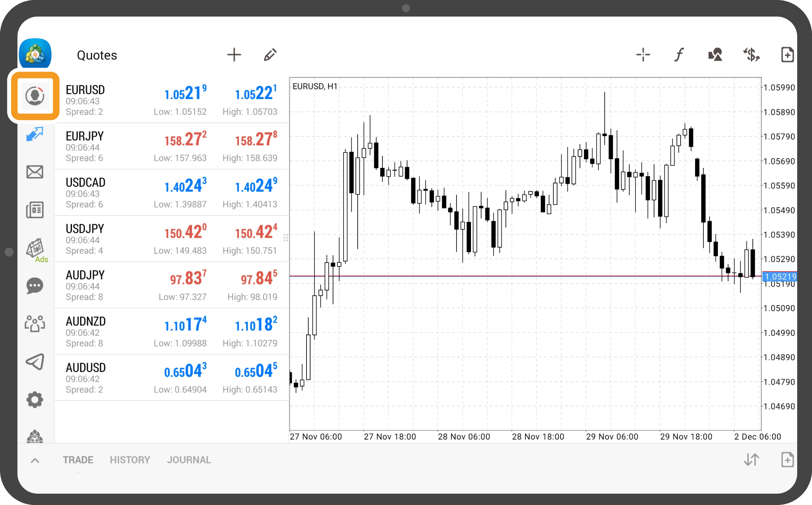Switch to the JOURNAL tab
The width and height of the screenshot is (812, 505).
tap(189, 460)
